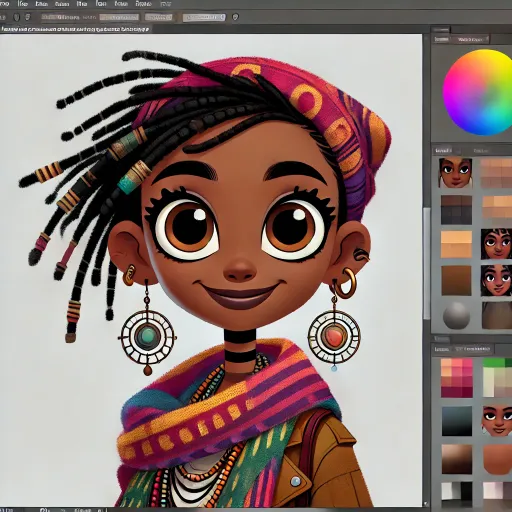Click the shield icon right of options bar

(x=235, y=17)
